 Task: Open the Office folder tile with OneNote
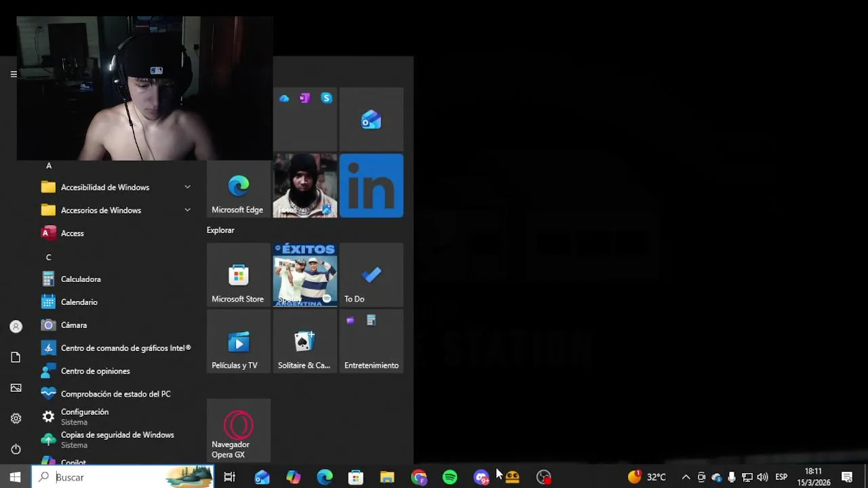[305, 120]
